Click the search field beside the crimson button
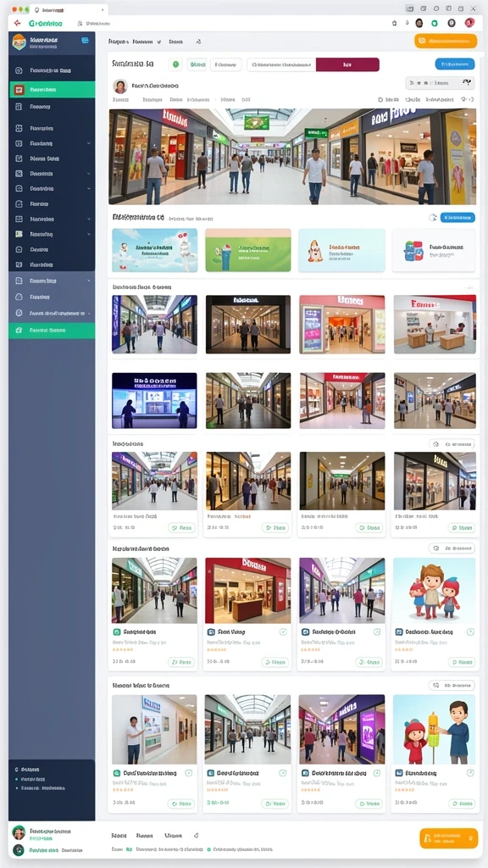Image resolution: width=488 pixels, height=868 pixels. point(281,64)
